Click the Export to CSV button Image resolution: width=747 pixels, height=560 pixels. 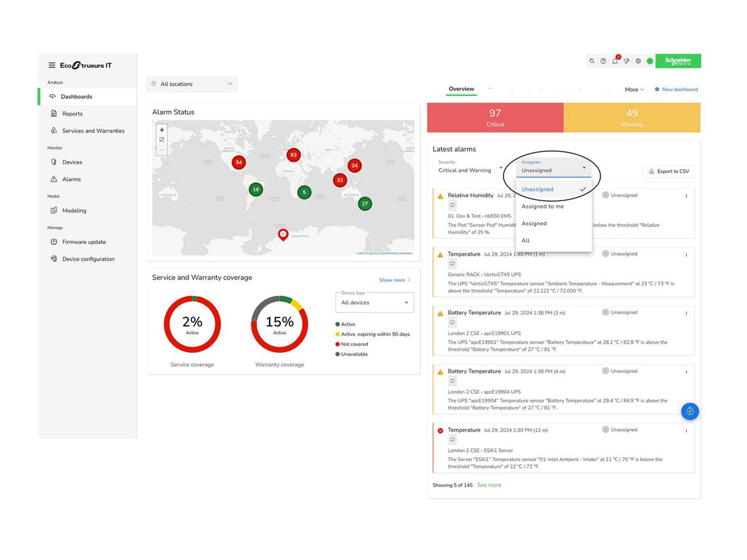669,171
